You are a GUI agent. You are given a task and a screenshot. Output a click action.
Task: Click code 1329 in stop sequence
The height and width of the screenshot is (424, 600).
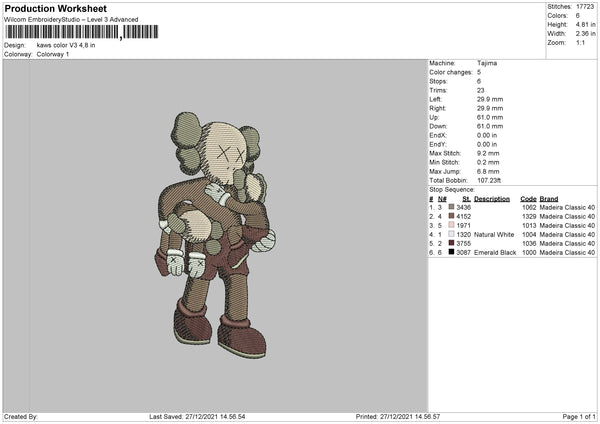pyautogui.click(x=529, y=217)
